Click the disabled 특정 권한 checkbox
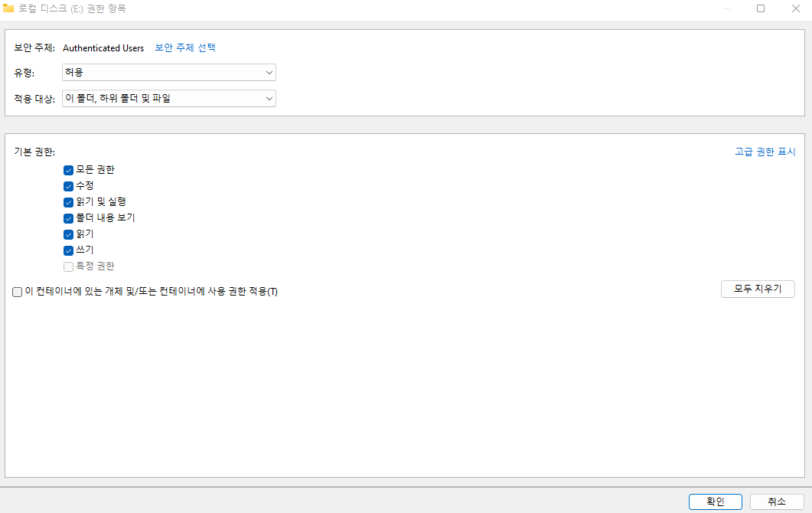This screenshot has width=812, height=513. [x=68, y=266]
